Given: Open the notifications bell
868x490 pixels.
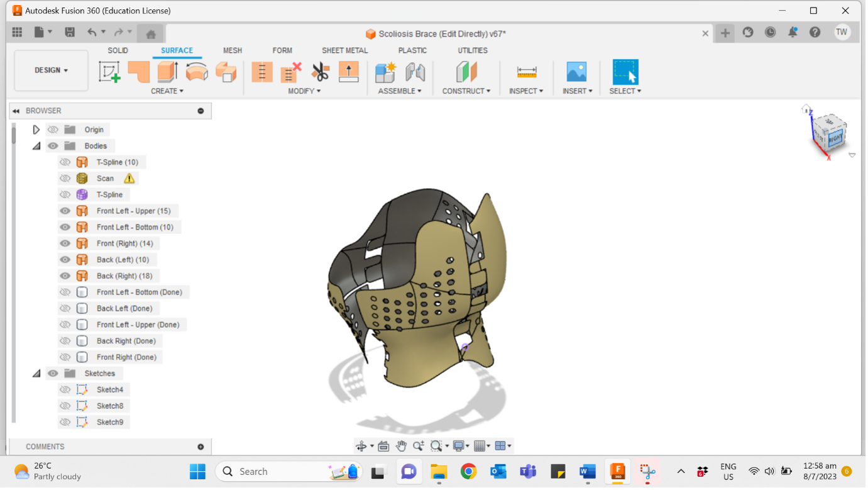Looking at the screenshot, I should coord(793,32).
